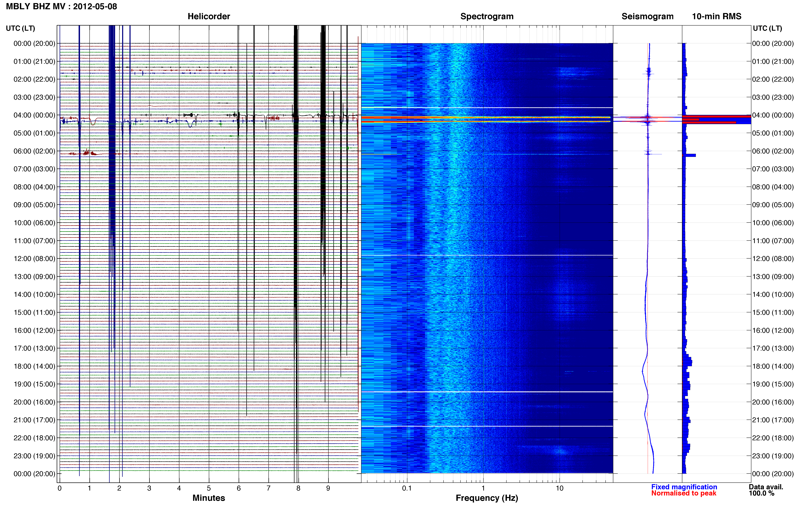
Task: Click the 'Seismogram' panel heading
Action: coord(647,16)
